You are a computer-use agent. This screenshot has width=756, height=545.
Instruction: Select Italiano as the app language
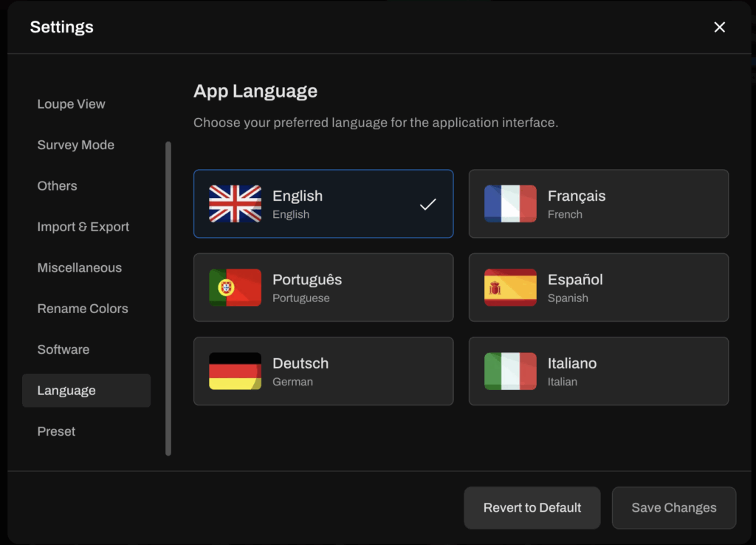tap(599, 371)
